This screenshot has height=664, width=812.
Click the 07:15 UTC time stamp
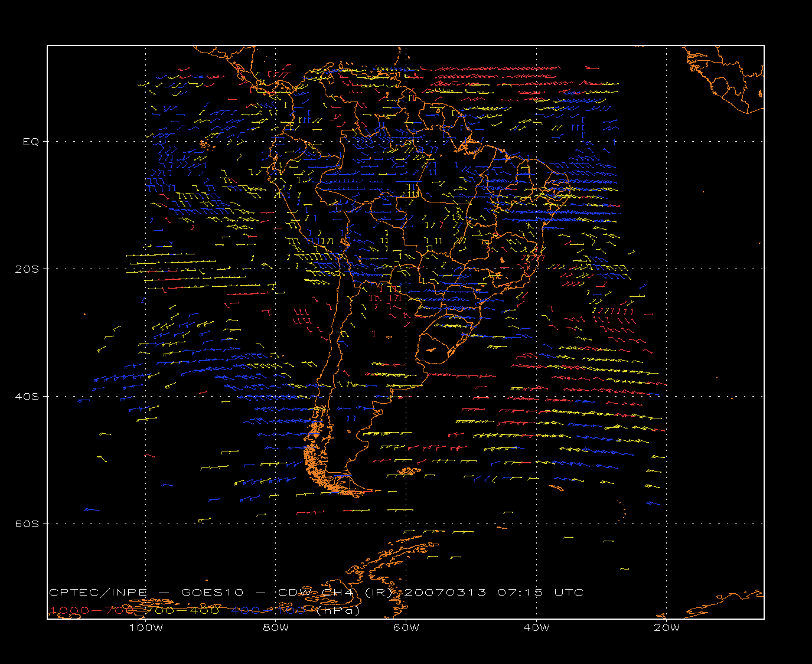pos(540,593)
